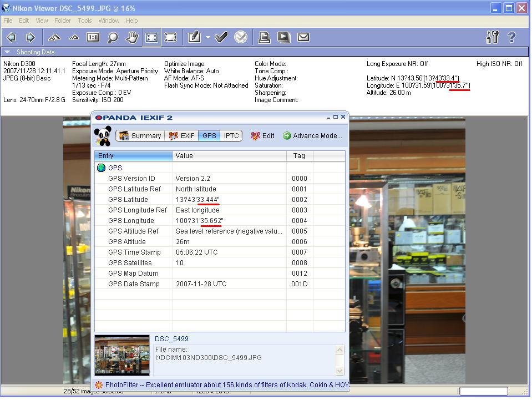Select the GPS Version ID row
This screenshot has width=532, height=400.
(220, 179)
